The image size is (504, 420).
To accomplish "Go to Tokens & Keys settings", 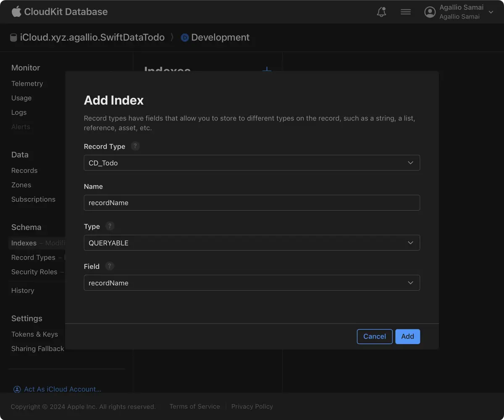I will click(34, 334).
